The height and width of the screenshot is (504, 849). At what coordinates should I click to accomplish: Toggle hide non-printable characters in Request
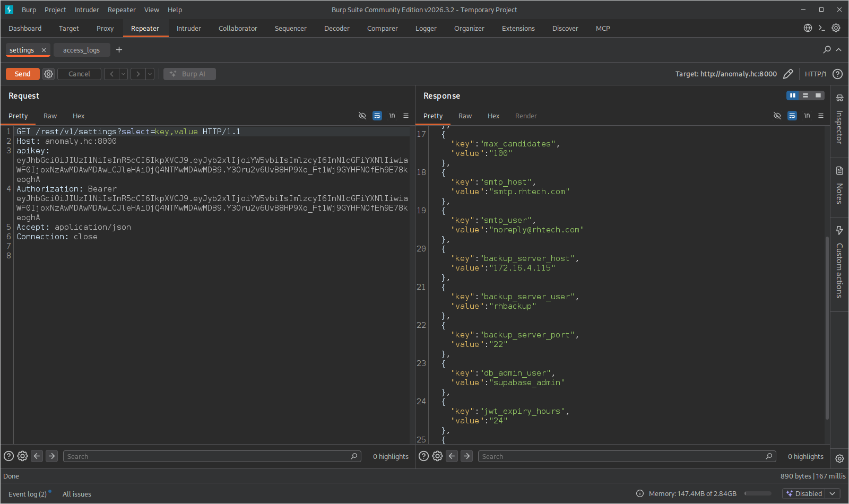point(362,116)
